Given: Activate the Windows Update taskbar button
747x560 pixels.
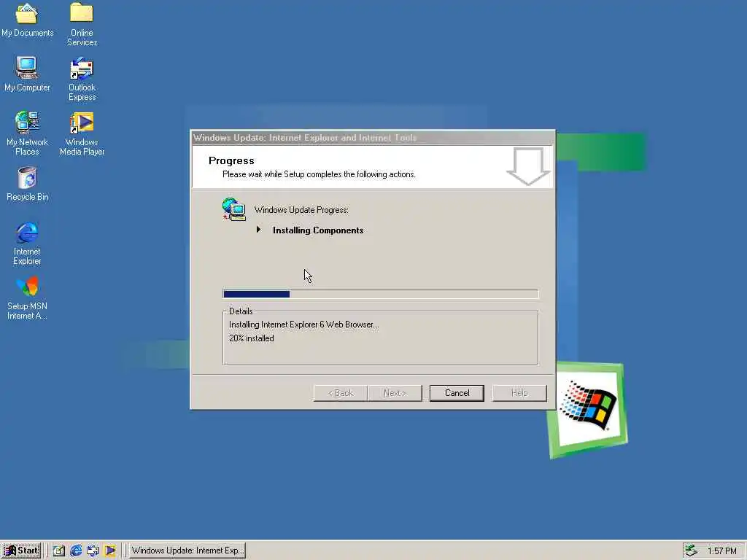Looking at the screenshot, I should point(187,551).
